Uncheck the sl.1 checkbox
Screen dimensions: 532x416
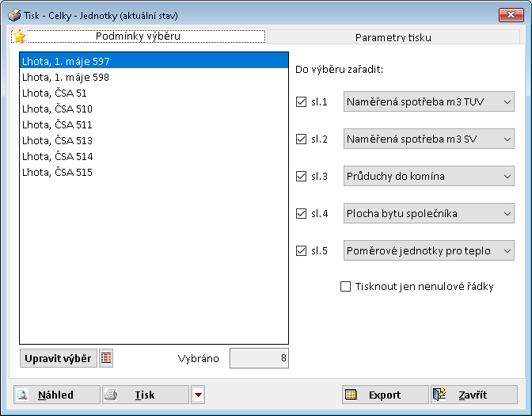[x=300, y=101]
